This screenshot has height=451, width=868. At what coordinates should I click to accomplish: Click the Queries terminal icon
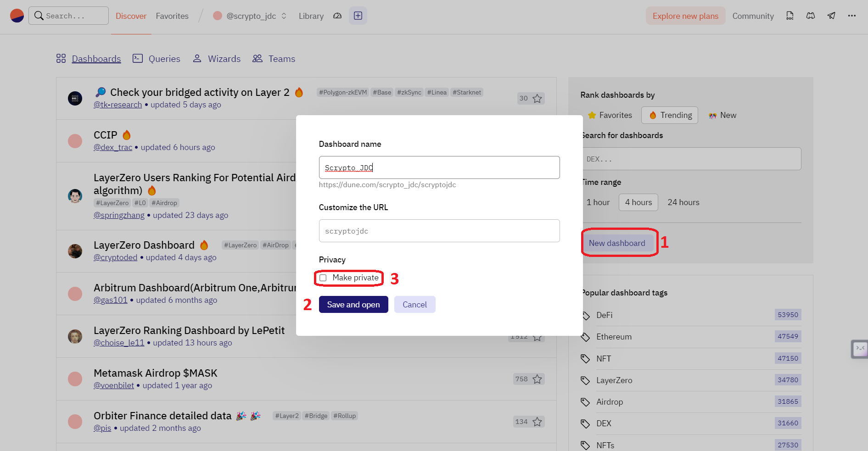[138, 58]
